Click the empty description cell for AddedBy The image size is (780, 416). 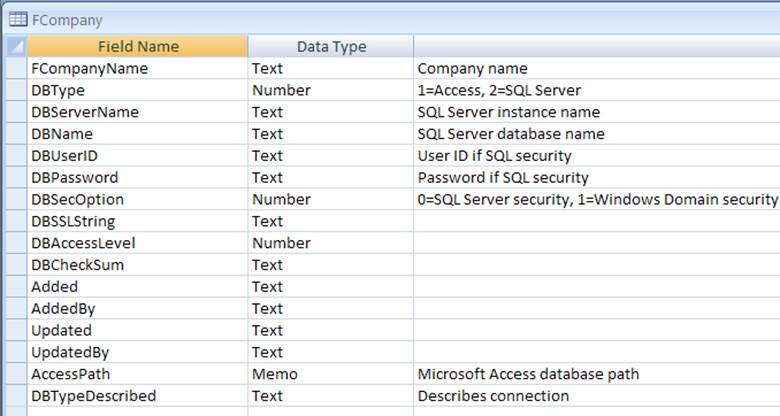(596, 309)
